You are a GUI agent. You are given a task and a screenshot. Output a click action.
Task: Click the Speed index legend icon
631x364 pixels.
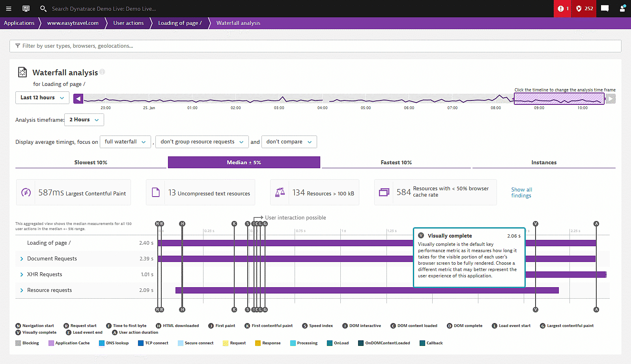pyautogui.click(x=305, y=326)
